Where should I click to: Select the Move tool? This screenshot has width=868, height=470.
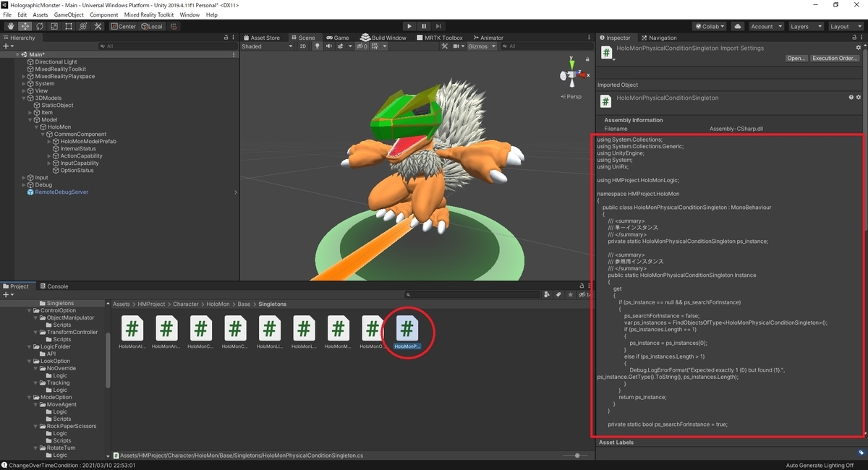pyautogui.click(x=25, y=26)
